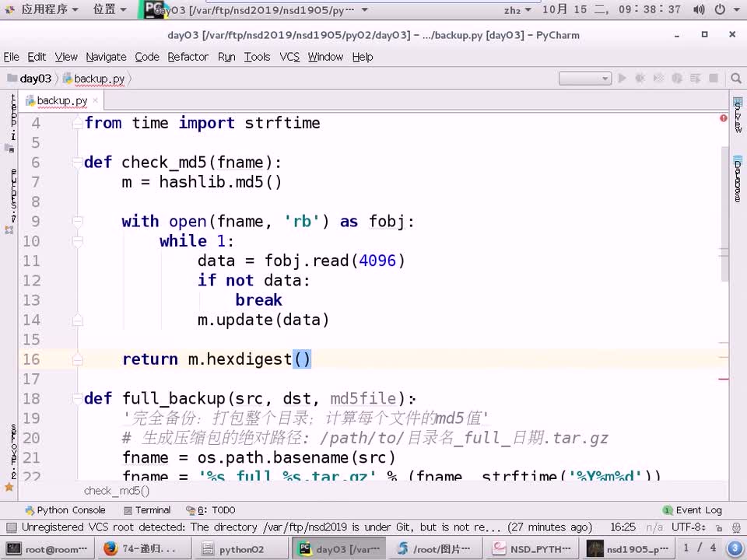Open Search Everywhere magnifier icon
Screen dimensions: 747x560
[735, 78]
